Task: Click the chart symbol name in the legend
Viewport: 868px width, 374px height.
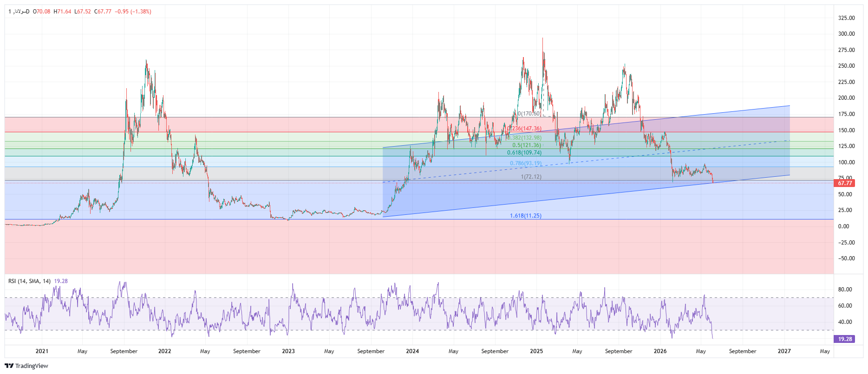Action: [19, 12]
